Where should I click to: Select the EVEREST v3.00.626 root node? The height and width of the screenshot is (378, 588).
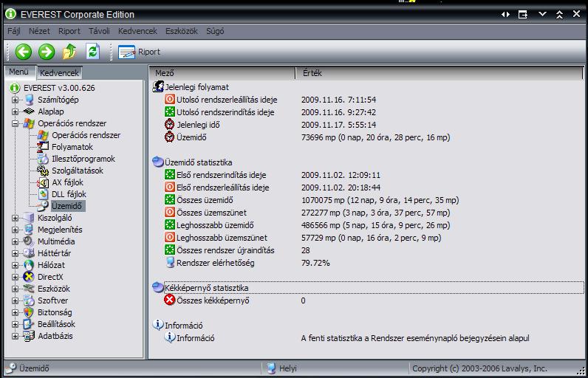tap(59, 88)
